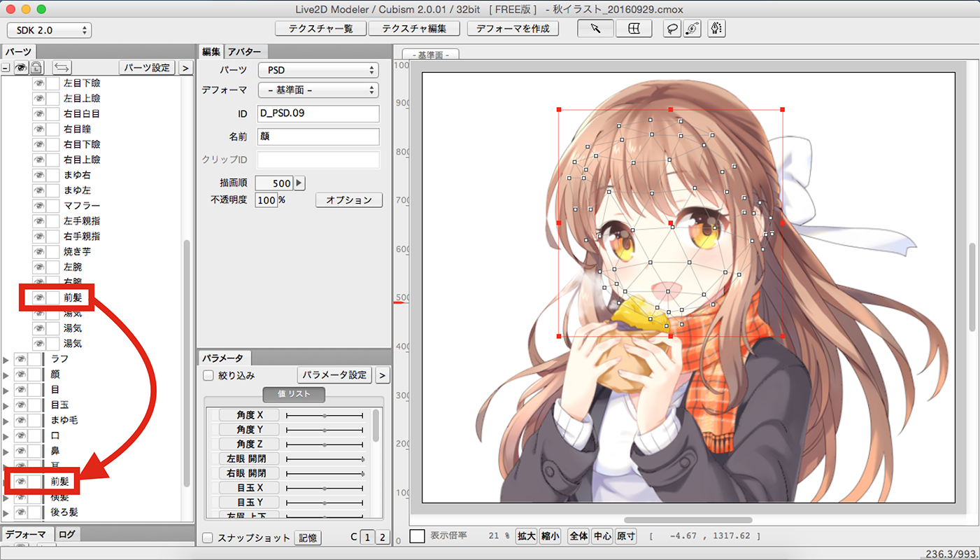The width and height of the screenshot is (980, 560).
Task: Click the eye icon in parts panel header
Action: tap(21, 68)
